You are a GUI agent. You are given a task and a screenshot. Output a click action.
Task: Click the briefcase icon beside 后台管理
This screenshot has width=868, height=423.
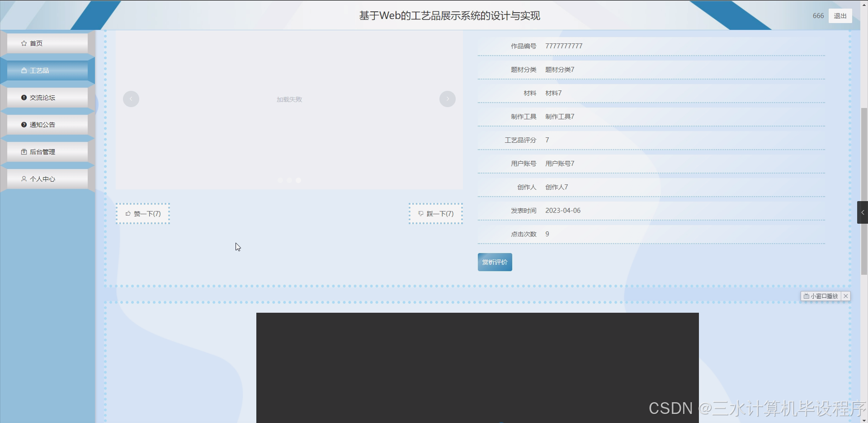[24, 152]
